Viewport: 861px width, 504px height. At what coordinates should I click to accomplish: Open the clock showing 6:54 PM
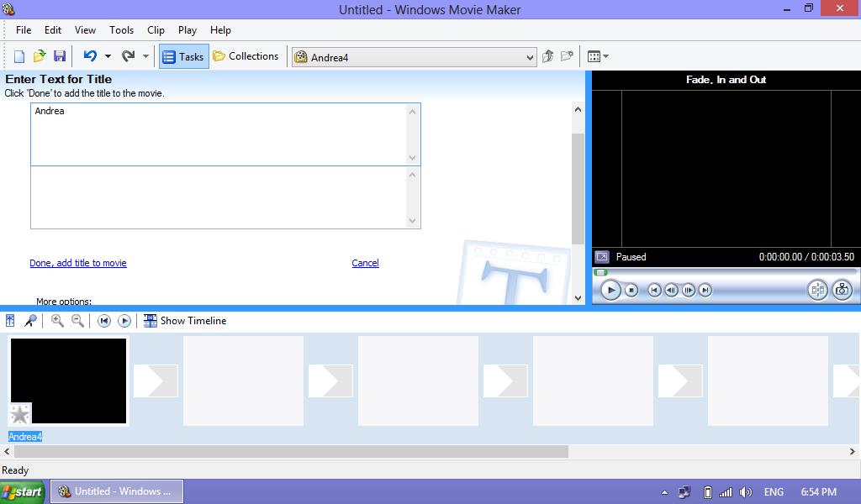819,492
